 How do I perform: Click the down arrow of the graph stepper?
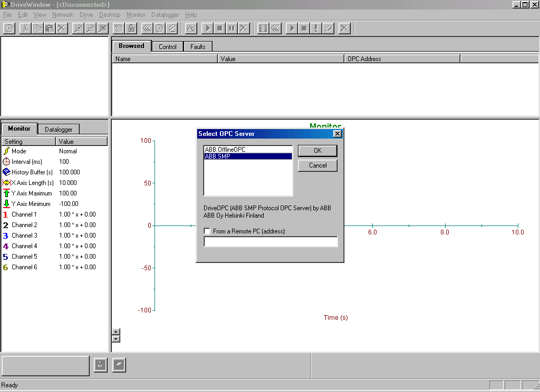click(x=117, y=339)
